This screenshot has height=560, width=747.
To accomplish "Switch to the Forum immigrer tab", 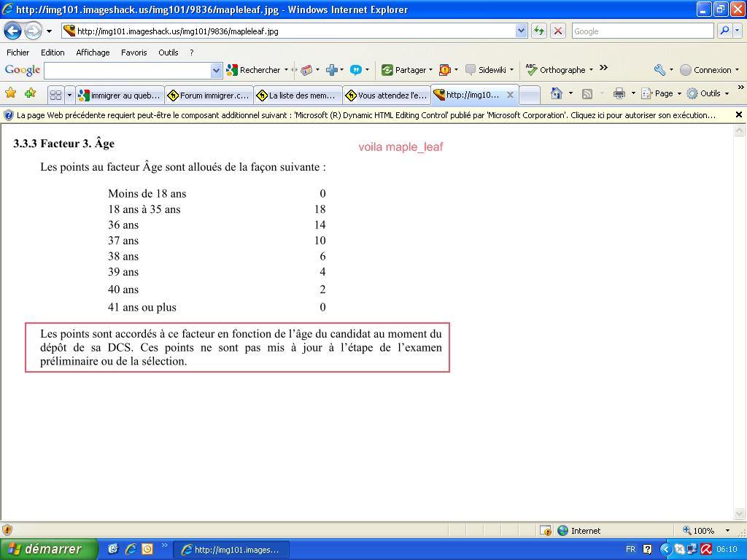I will [209, 96].
